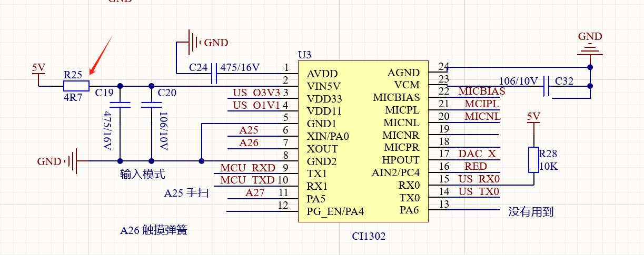Click the U3 designator text
644x255 pixels.
click(x=304, y=55)
